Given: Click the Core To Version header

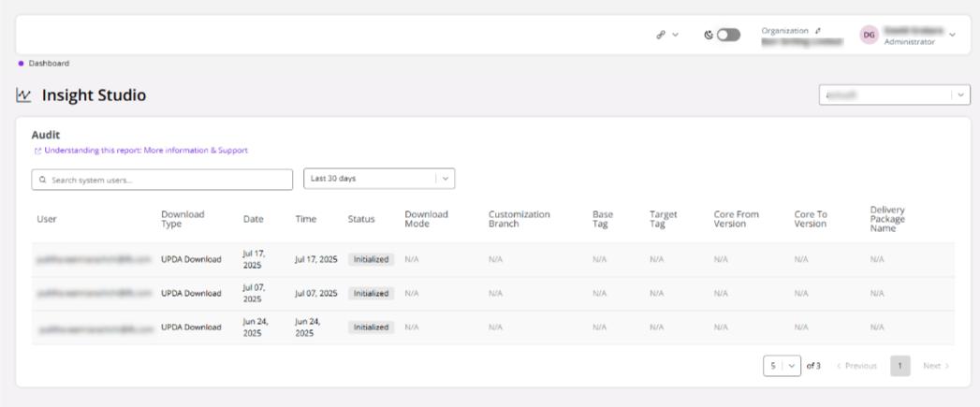Looking at the screenshot, I should tap(811, 219).
